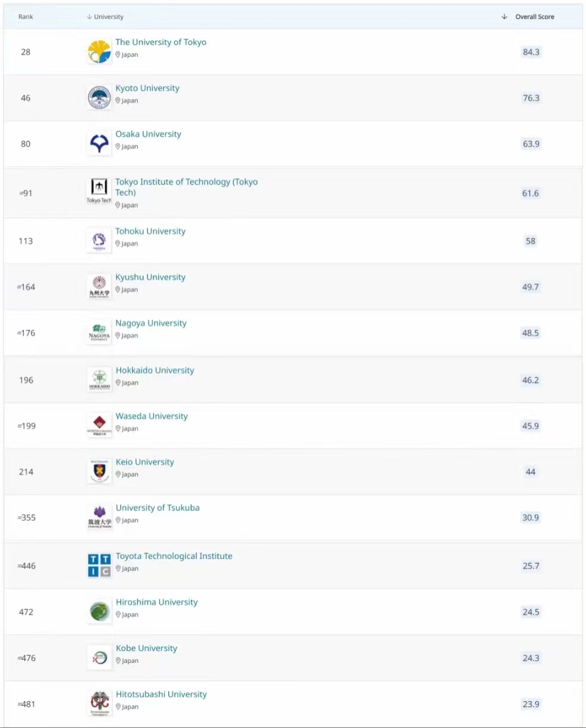Image resolution: width=586 pixels, height=728 pixels.
Task: Sort by the Overall Score column arrow
Action: [x=504, y=17]
